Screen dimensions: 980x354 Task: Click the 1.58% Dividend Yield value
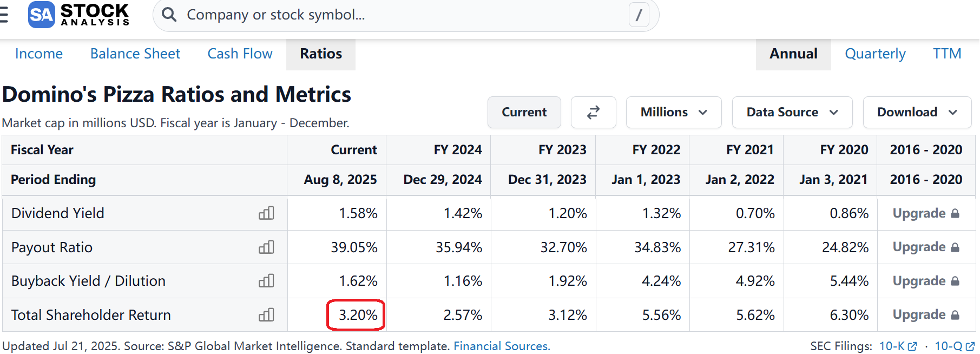point(358,213)
